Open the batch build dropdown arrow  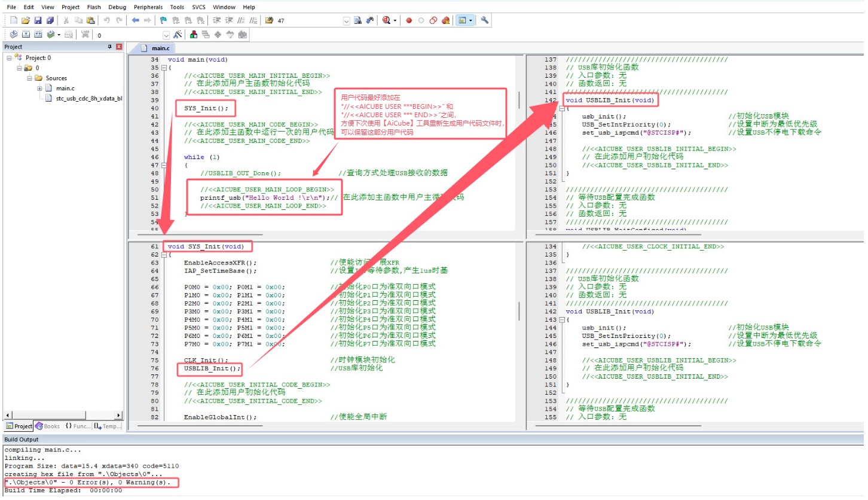tap(59, 35)
